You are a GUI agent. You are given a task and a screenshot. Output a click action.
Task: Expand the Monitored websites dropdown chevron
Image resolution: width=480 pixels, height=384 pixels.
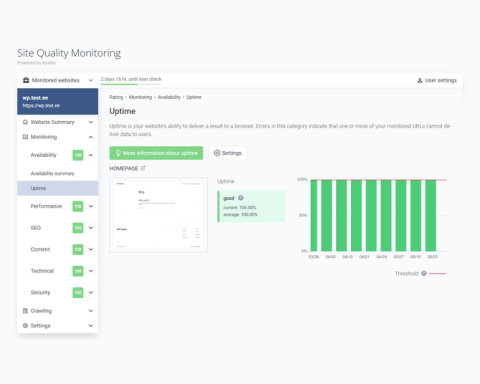(91, 80)
